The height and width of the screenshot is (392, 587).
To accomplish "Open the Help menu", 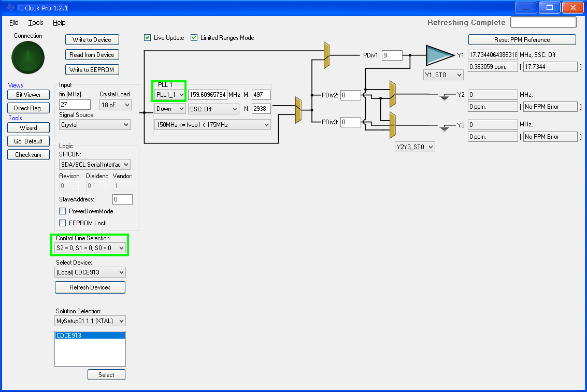I will (x=59, y=23).
